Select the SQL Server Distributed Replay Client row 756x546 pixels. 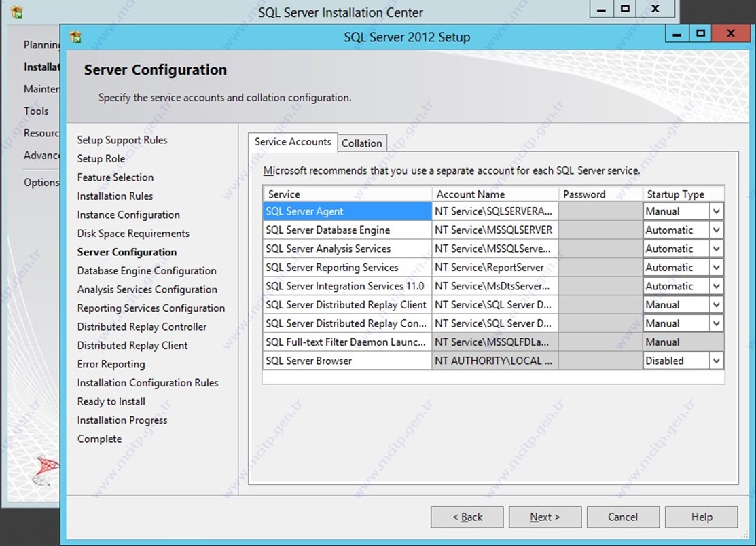click(x=347, y=304)
